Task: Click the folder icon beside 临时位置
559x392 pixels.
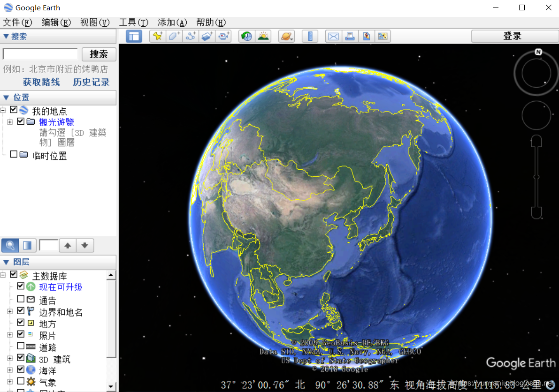Action: 24,155
